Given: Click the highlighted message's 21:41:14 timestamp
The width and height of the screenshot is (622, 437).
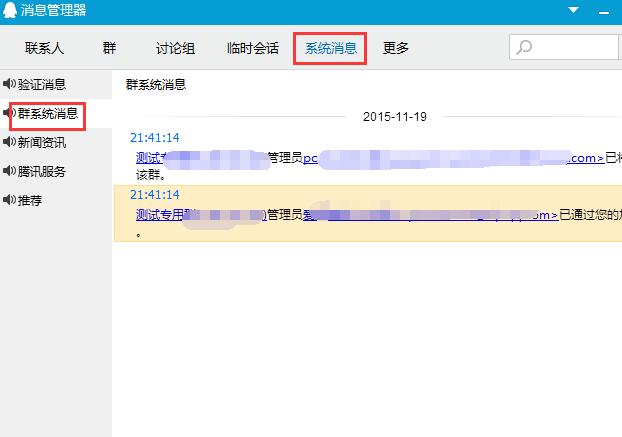Looking at the screenshot, I should point(155,194).
